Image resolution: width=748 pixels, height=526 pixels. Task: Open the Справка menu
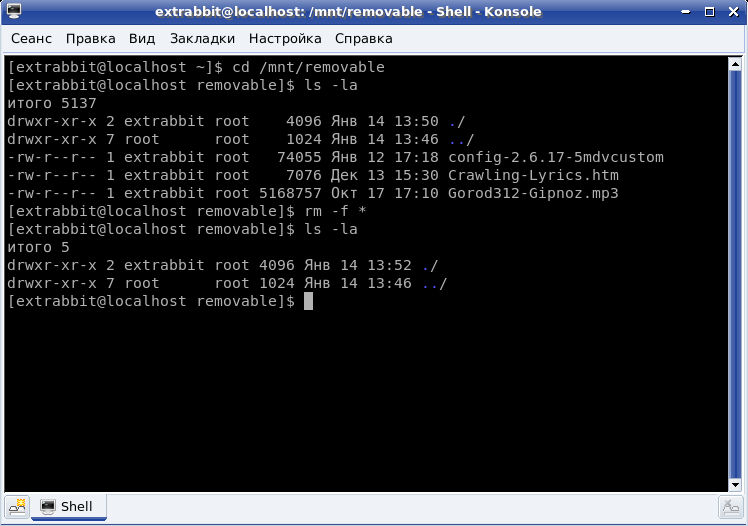point(363,39)
